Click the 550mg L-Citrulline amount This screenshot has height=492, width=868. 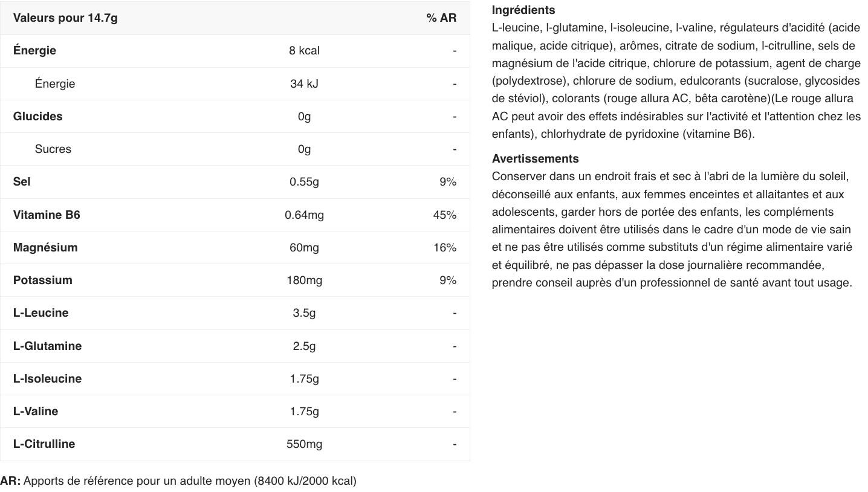pyautogui.click(x=304, y=444)
